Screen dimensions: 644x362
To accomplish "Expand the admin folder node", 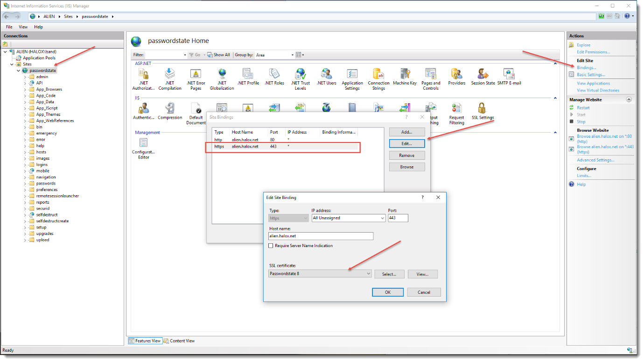I will 25,77.
